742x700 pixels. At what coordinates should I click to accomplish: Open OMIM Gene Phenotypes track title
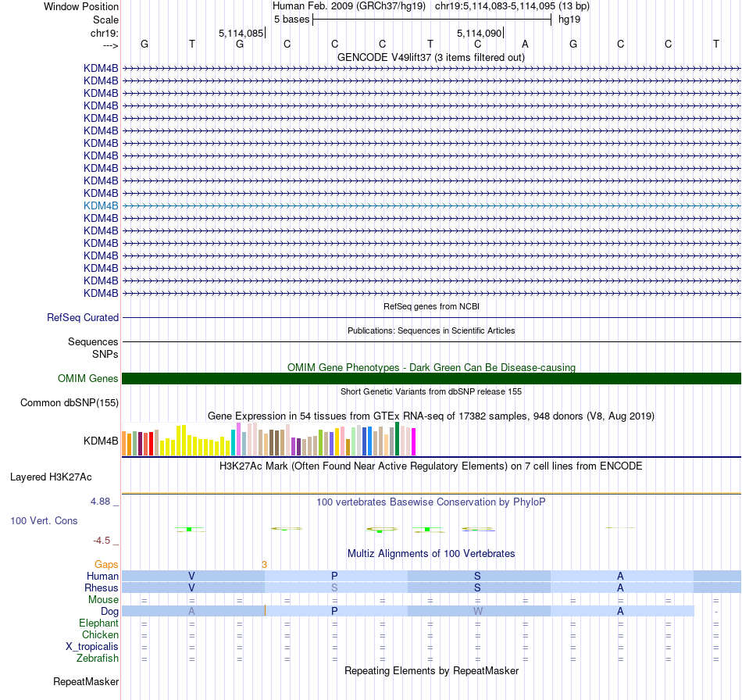click(431, 367)
